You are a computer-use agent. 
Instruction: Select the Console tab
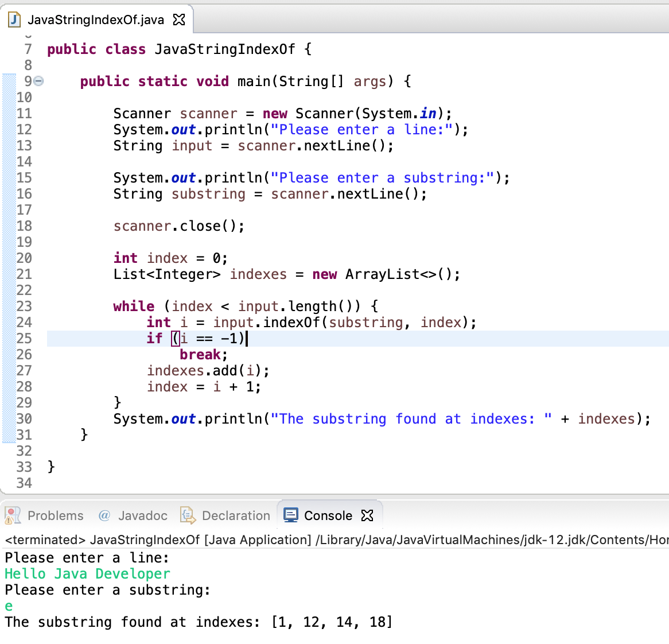tap(327, 515)
